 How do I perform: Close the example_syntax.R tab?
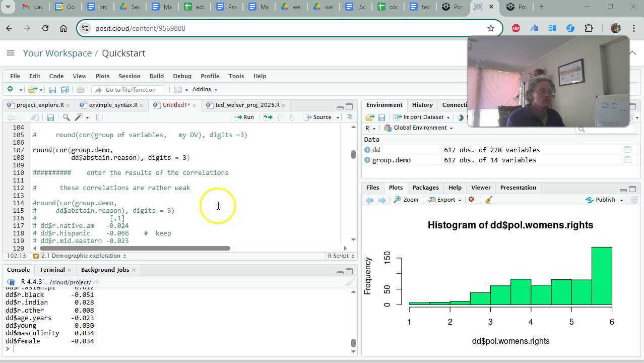pos(142,105)
